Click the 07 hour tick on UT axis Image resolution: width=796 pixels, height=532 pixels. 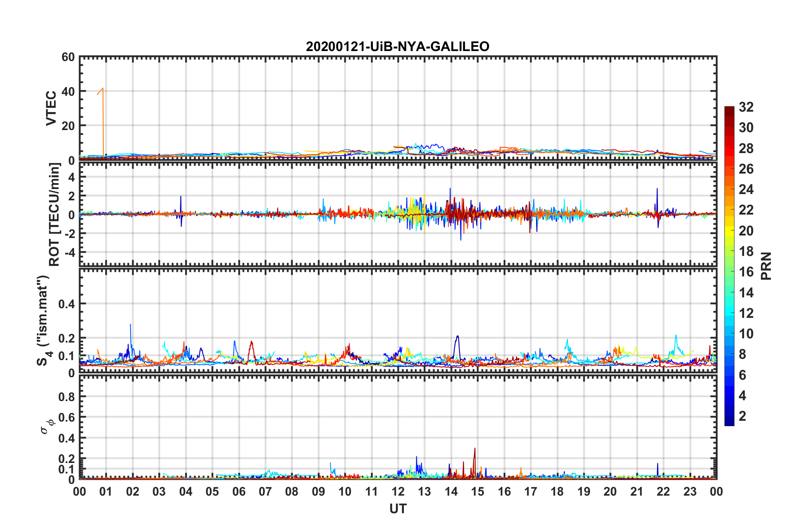[x=265, y=491]
